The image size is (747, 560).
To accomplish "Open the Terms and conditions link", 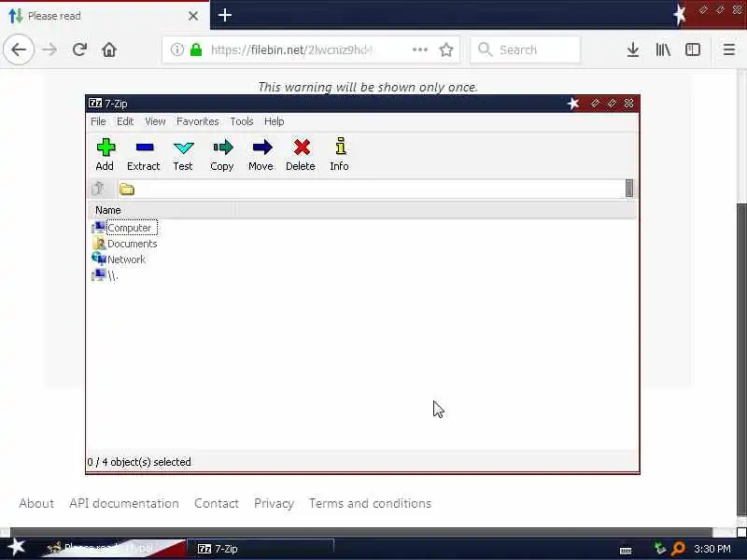I will 370,503.
